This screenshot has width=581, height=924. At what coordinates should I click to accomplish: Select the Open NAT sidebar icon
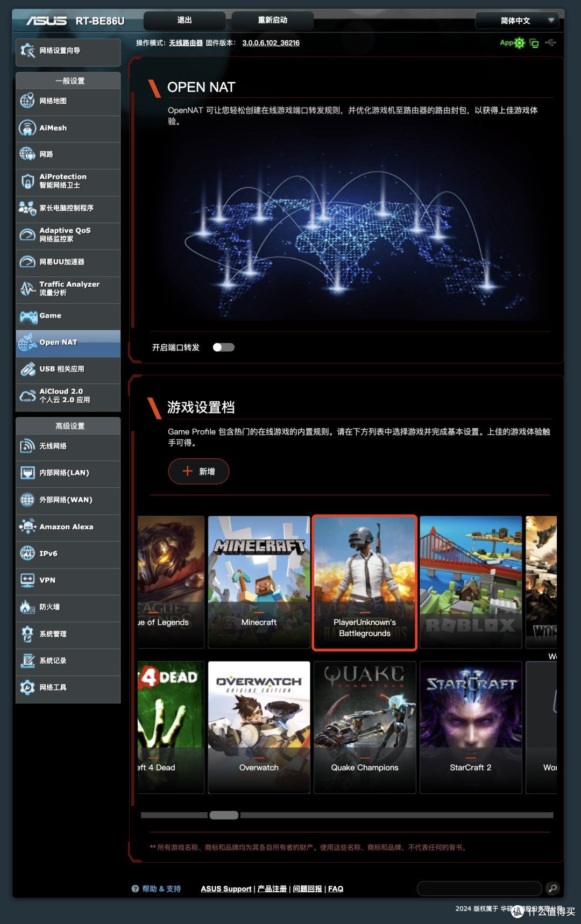click(x=27, y=343)
